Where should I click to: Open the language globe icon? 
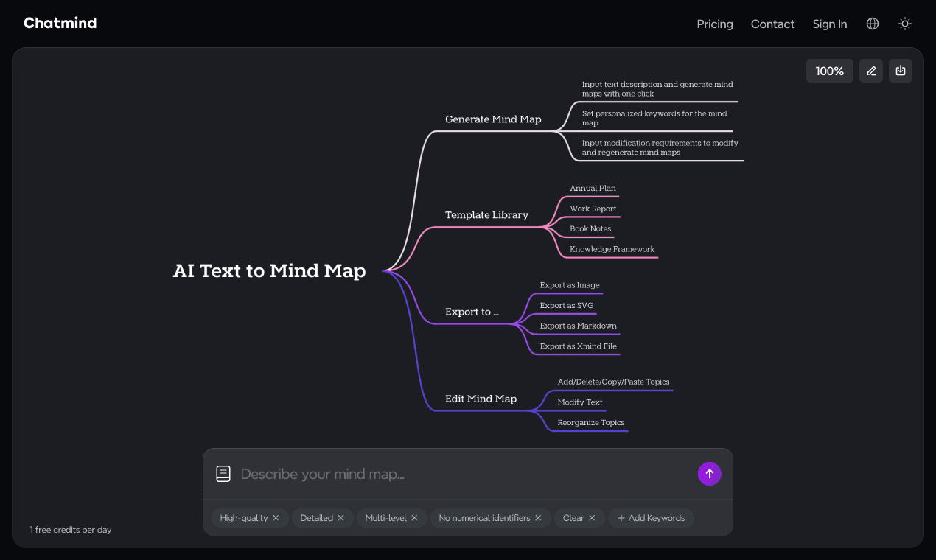pyautogui.click(x=872, y=24)
